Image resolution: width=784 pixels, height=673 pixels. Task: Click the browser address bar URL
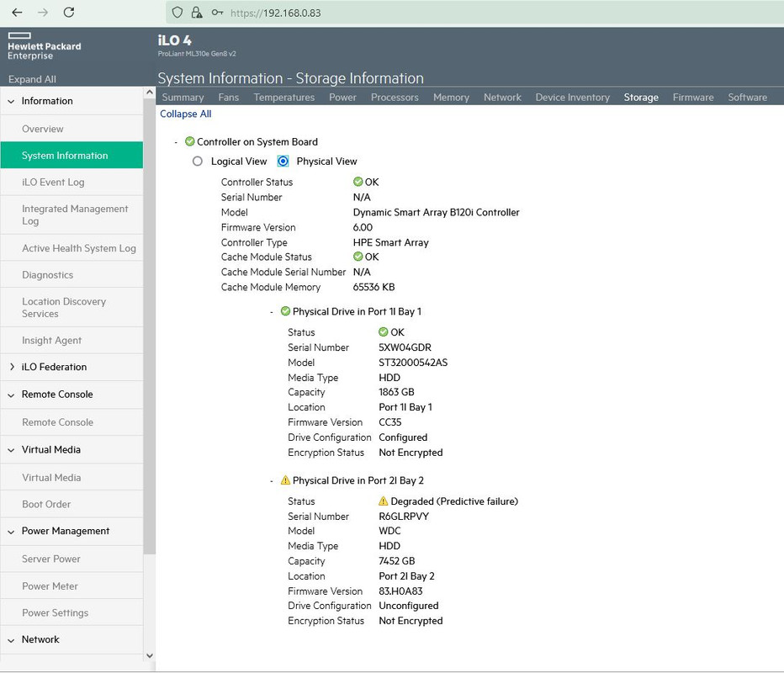[276, 13]
